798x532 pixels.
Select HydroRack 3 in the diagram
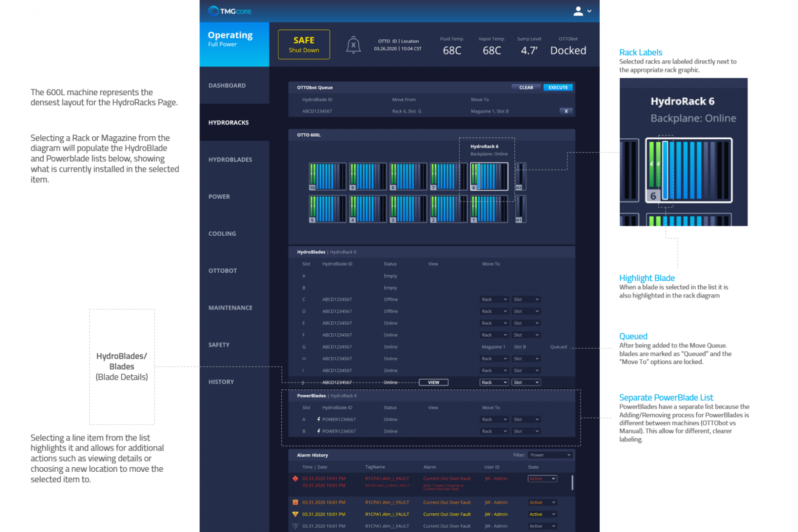408,209
